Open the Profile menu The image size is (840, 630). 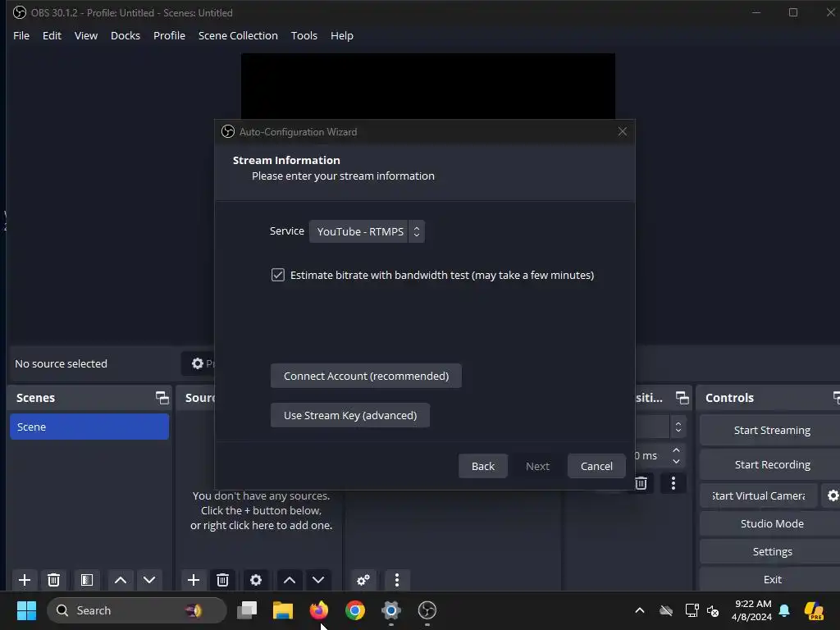click(169, 35)
